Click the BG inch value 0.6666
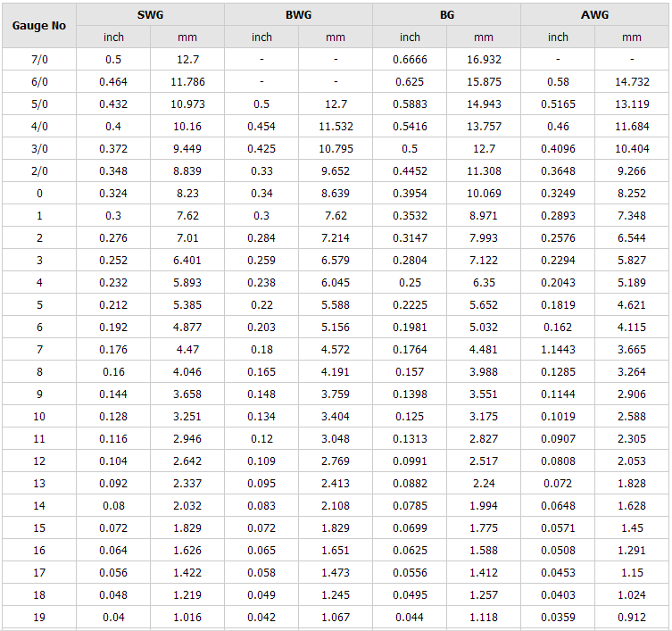 tap(410, 60)
